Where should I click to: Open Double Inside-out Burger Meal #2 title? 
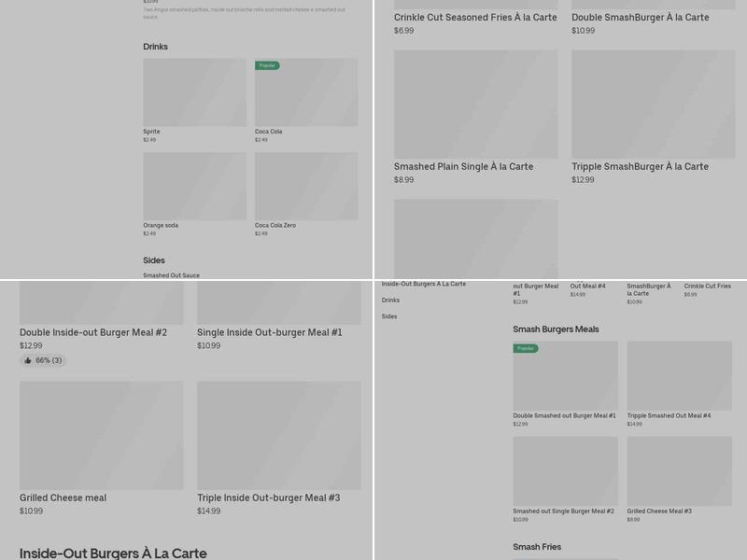tap(93, 332)
